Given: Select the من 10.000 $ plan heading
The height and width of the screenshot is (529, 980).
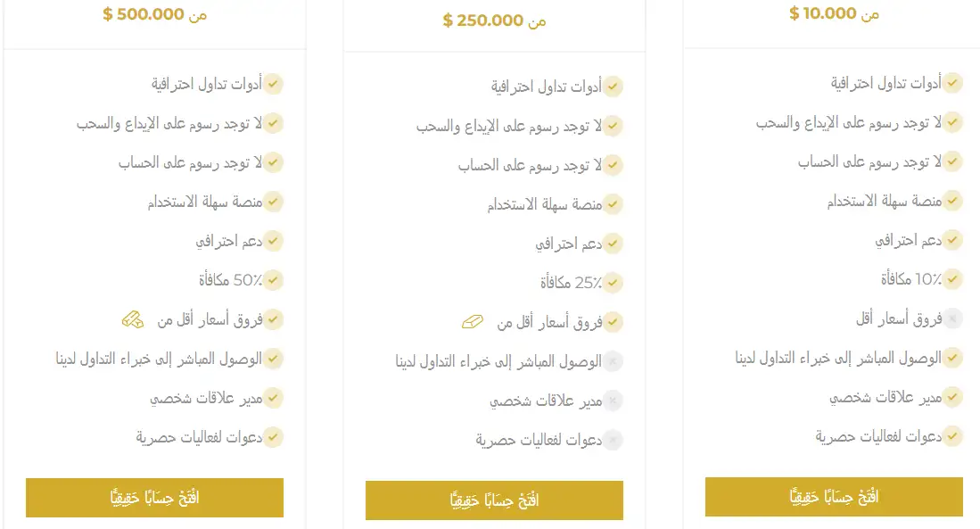Looking at the screenshot, I should pos(833,13).
